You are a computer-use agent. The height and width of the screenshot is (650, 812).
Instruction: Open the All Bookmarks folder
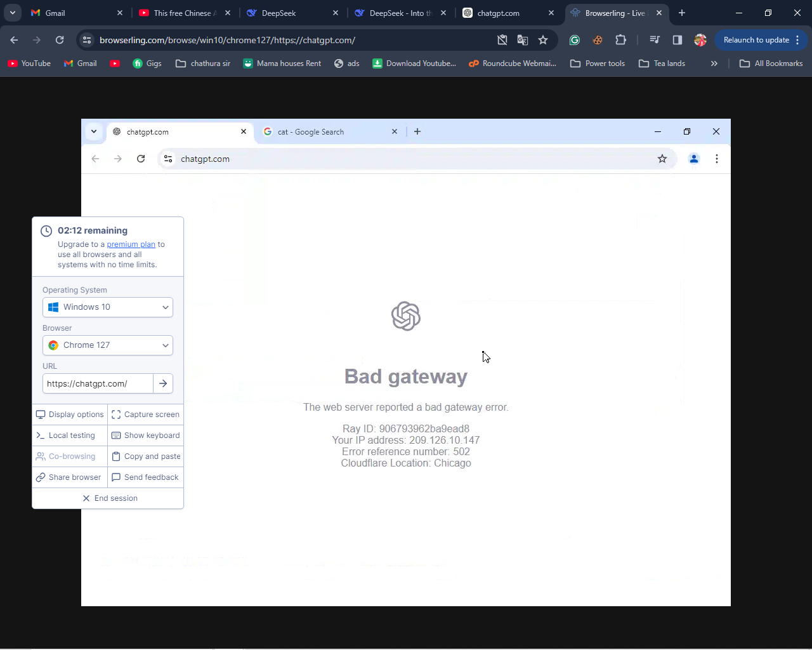point(771,63)
